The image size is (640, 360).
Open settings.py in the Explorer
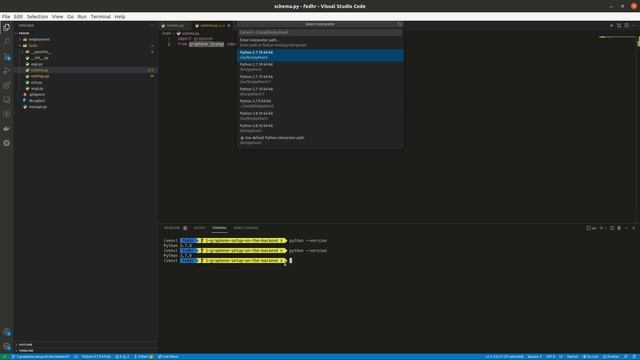(40, 76)
